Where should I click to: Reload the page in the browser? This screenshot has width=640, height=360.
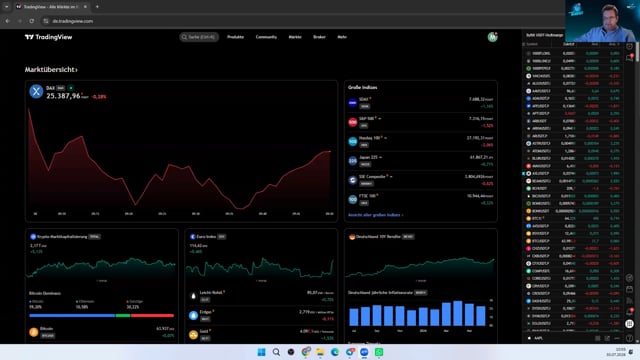(x=31, y=21)
